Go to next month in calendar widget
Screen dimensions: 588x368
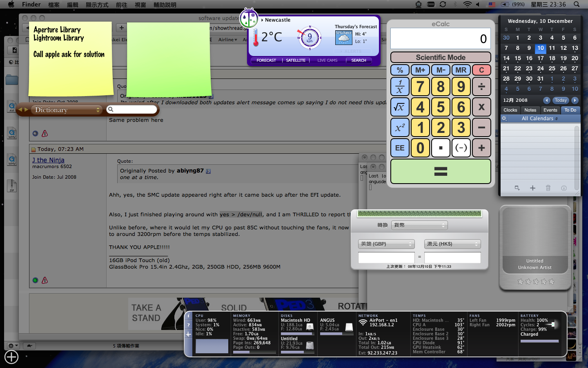coord(575,100)
